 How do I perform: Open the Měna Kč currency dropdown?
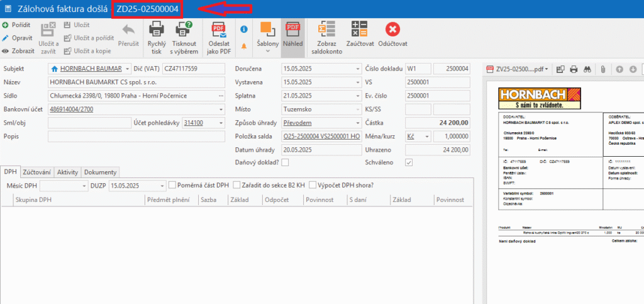point(427,137)
